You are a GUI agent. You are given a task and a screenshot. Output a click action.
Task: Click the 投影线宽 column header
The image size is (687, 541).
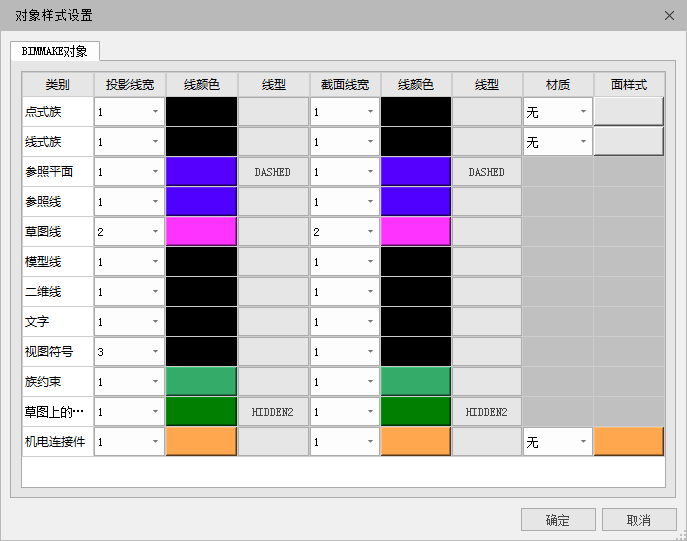point(130,85)
